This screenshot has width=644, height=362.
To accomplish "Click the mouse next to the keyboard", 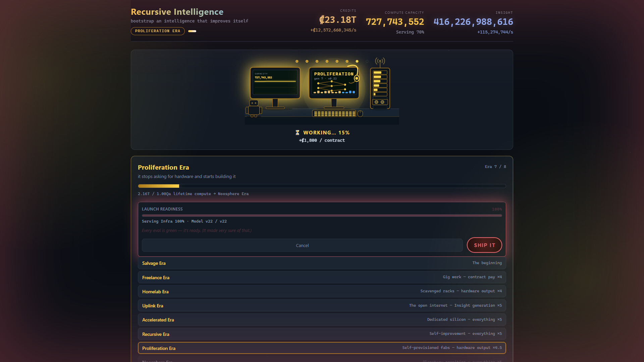I will click(x=360, y=114).
